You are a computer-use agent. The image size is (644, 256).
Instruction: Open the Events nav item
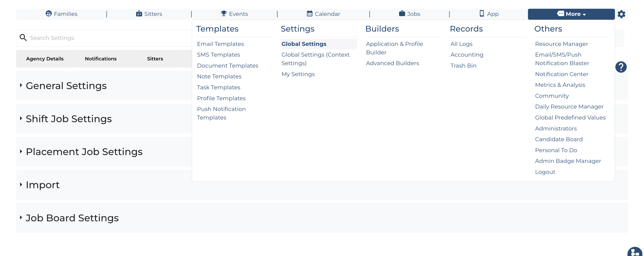coord(235,14)
